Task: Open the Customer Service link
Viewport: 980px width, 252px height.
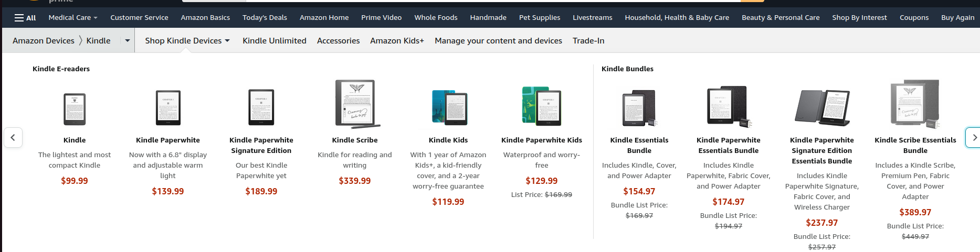Action: tap(139, 18)
